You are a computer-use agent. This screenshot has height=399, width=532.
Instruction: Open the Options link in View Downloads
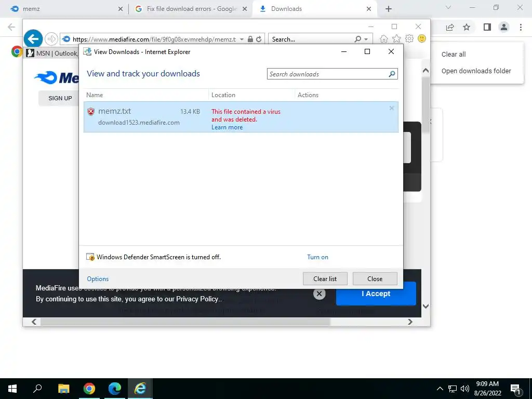point(98,279)
